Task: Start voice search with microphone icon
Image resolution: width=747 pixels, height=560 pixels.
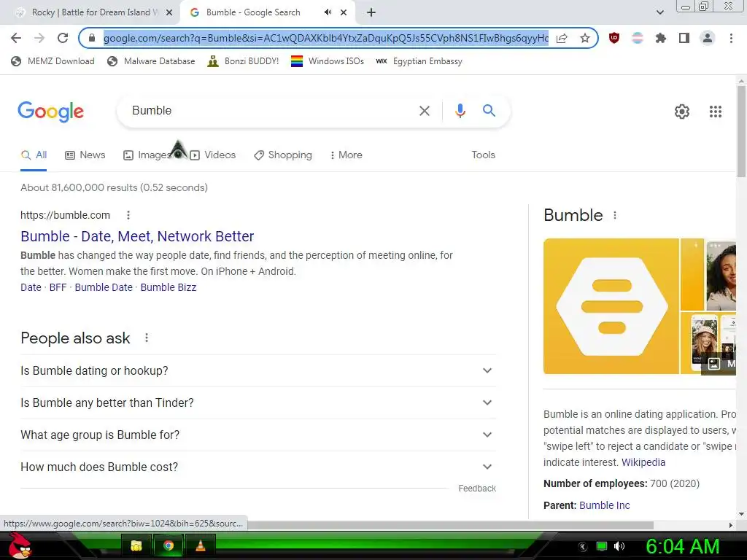Action: [x=460, y=111]
